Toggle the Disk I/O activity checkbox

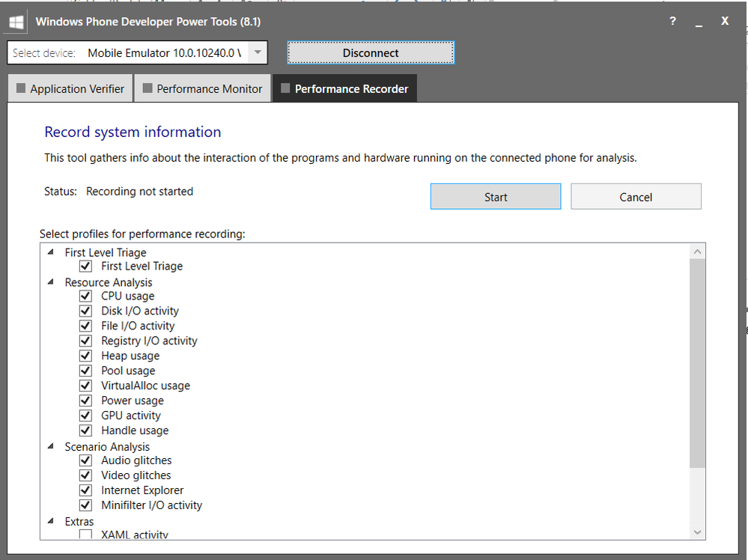[86, 311]
